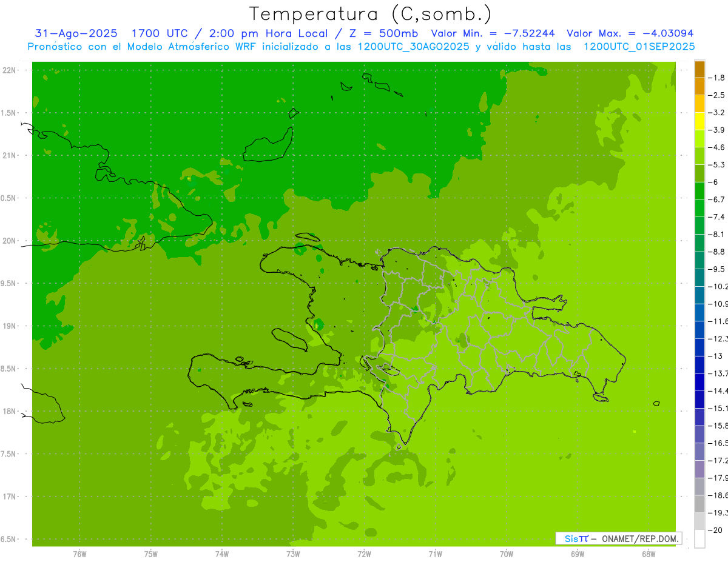Click the '-2.5' color scale value

click(716, 95)
